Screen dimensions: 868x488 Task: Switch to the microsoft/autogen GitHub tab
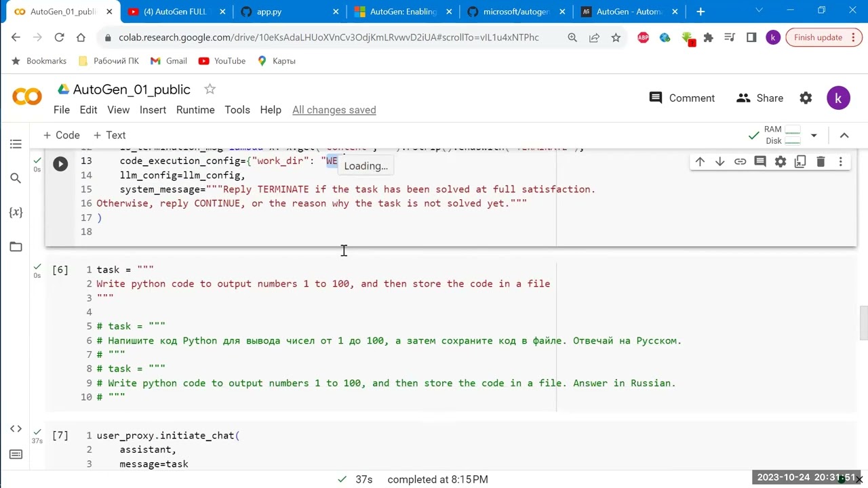click(515, 12)
